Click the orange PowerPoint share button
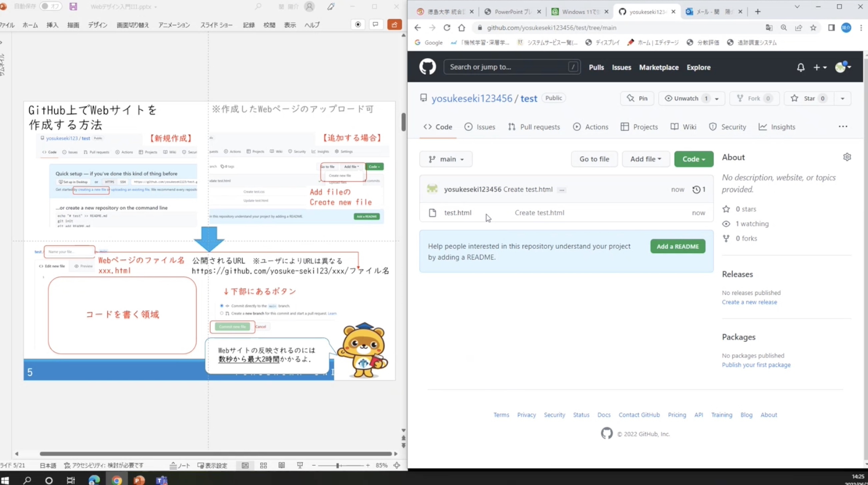868x485 pixels. [394, 25]
